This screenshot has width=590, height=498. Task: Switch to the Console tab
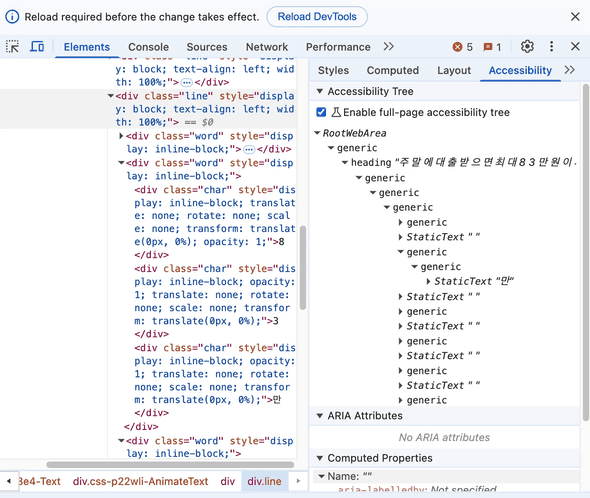(x=148, y=47)
